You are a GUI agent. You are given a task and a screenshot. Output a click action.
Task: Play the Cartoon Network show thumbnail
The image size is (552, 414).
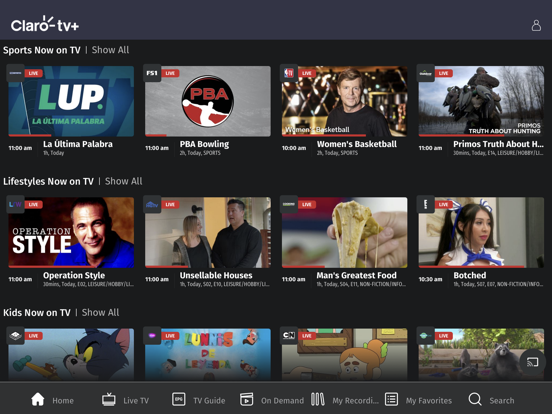pyautogui.click(x=344, y=354)
